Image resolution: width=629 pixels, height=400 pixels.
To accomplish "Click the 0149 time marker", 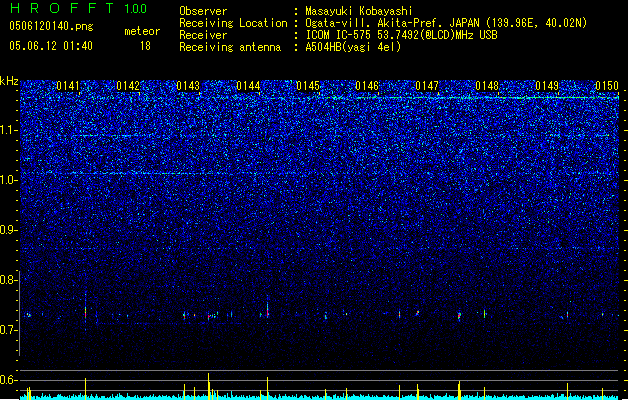I will click(x=547, y=86).
